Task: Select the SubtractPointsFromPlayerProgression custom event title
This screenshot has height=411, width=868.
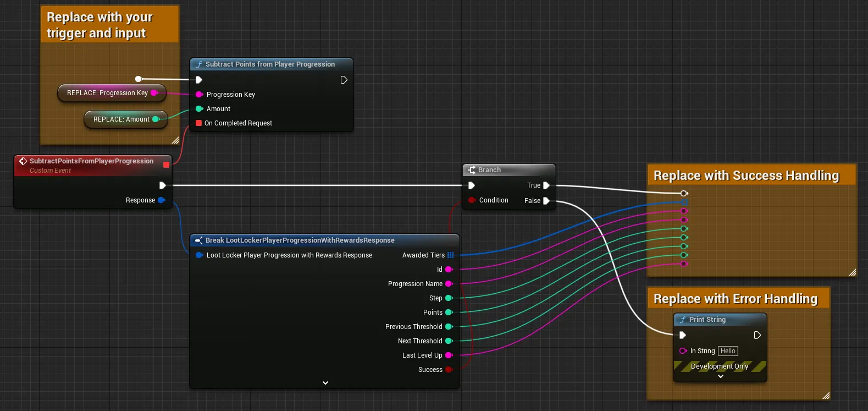Action: (91, 161)
